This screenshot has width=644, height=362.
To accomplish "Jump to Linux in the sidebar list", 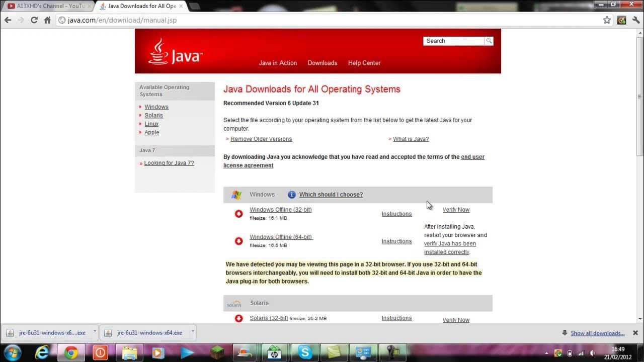I will click(x=151, y=124).
